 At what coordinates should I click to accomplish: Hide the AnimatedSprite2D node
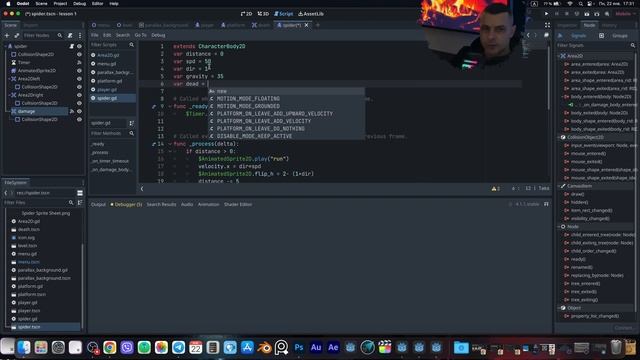point(79,71)
